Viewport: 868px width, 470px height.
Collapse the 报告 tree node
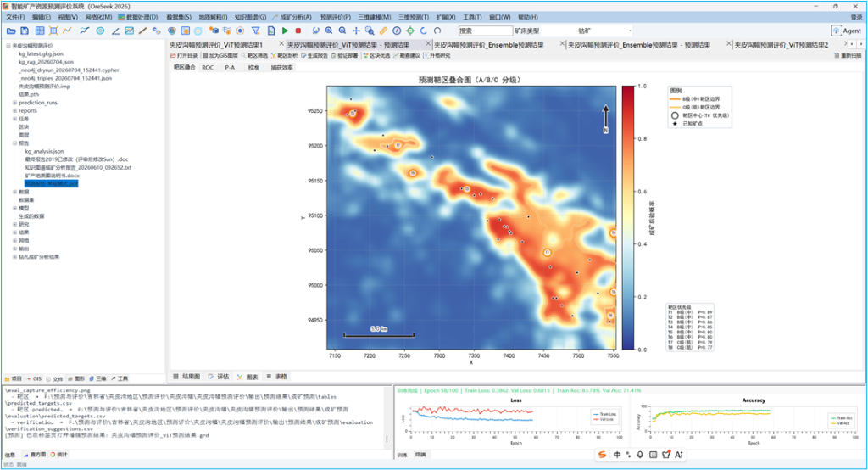15,143
